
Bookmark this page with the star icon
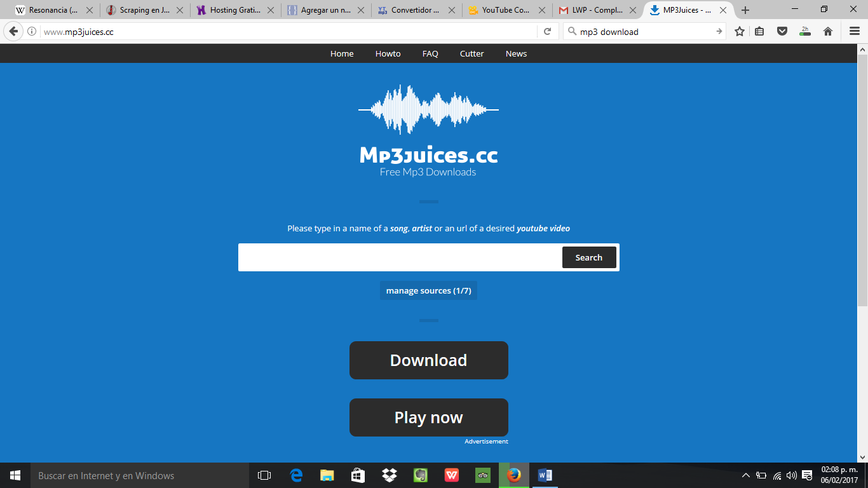(x=740, y=31)
